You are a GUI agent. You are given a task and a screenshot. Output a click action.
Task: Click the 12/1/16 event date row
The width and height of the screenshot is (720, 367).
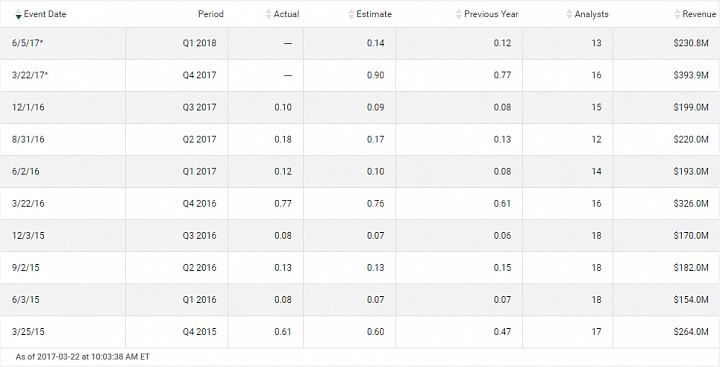click(x=360, y=107)
